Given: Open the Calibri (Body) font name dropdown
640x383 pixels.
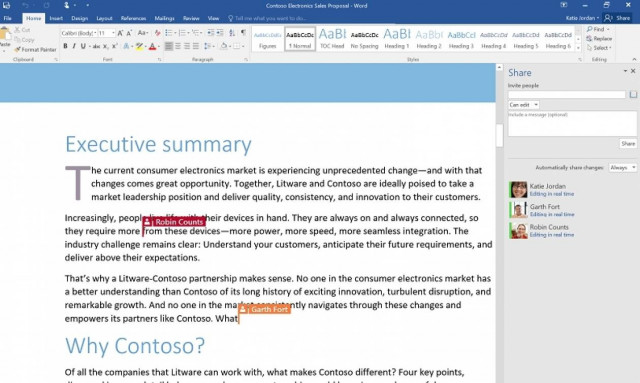Looking at the screenshot, I should pyautogui.click(x=95, y=33).
